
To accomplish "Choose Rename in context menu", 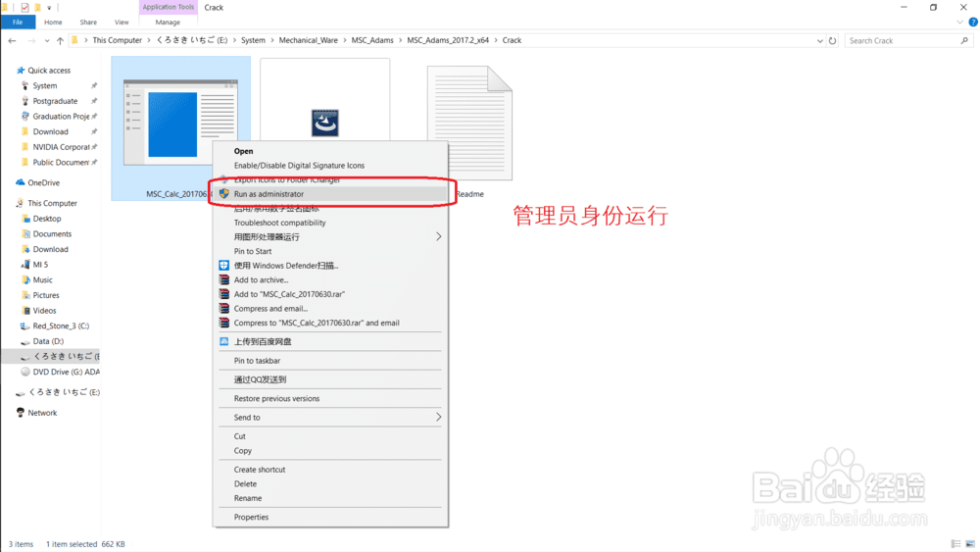I will pos(330,498).
